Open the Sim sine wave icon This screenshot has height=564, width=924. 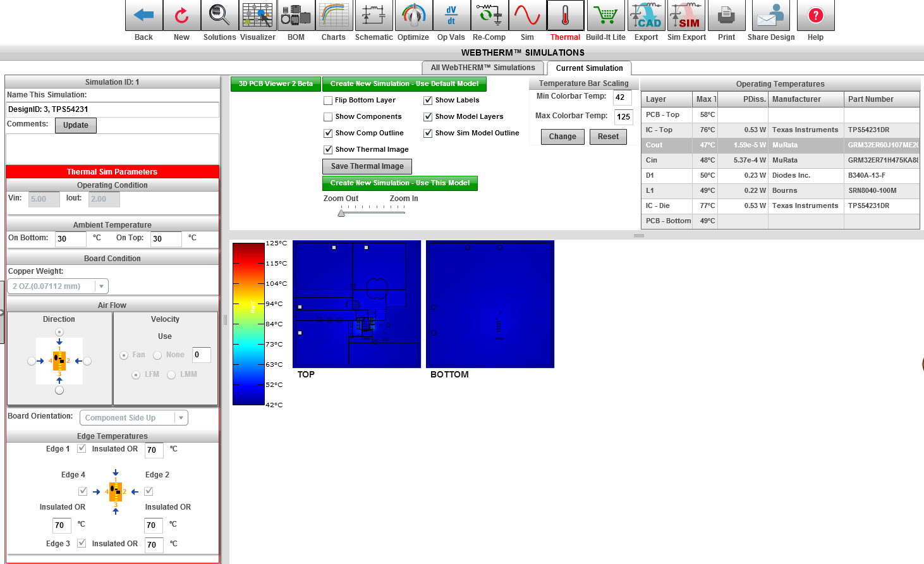click(527, 16)
